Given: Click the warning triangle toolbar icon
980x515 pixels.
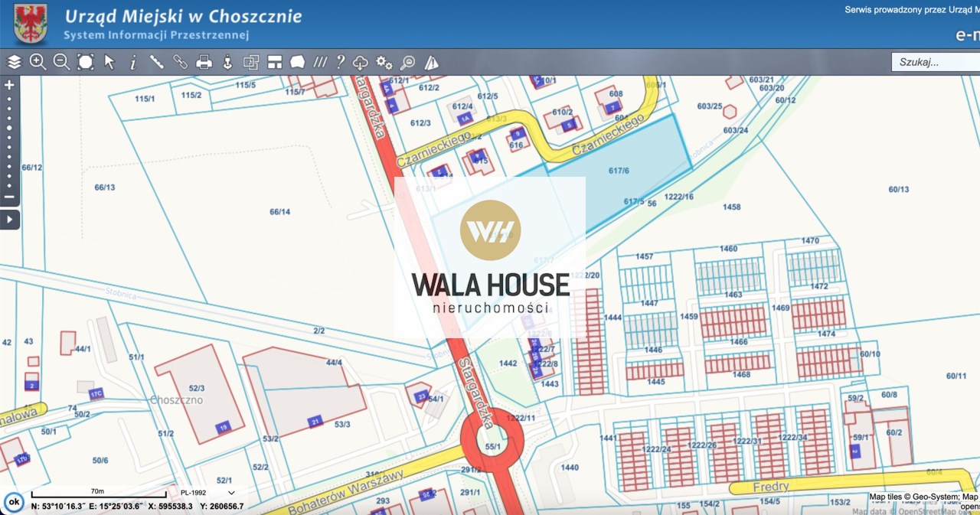Looking at the screenshot, I should tap(432, 62).
